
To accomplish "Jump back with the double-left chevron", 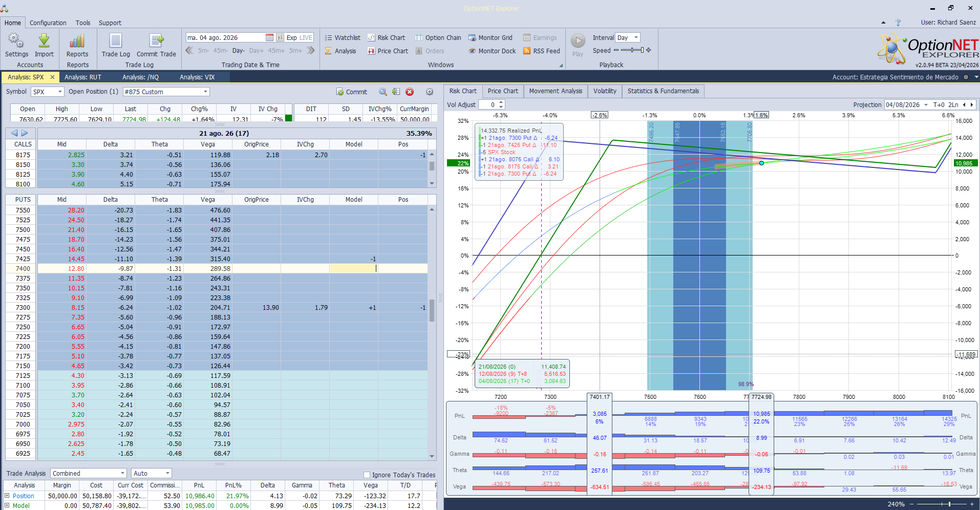I will (189, 50).
